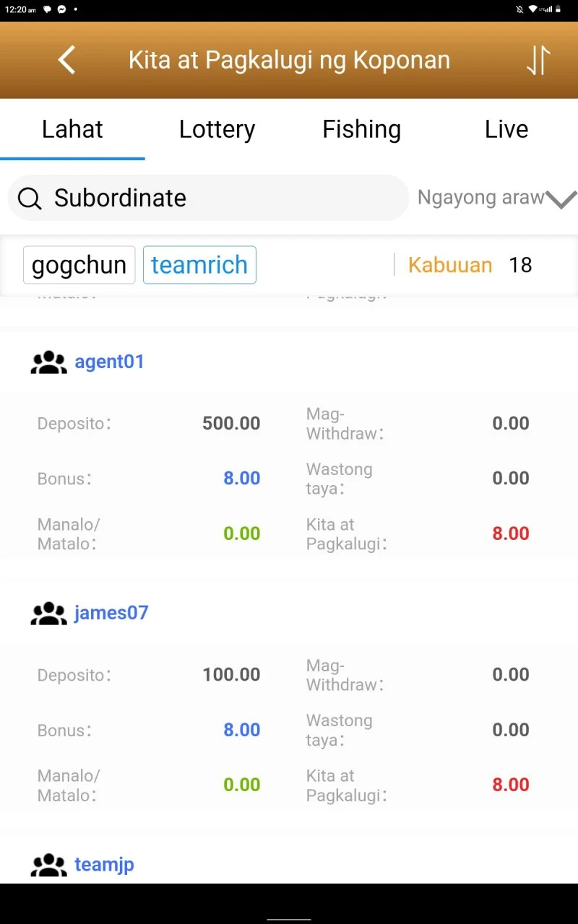Viewport: 578px width, 924px height.
Task: Tap the group icon beside agent01
Action: (x=48, y=362)
